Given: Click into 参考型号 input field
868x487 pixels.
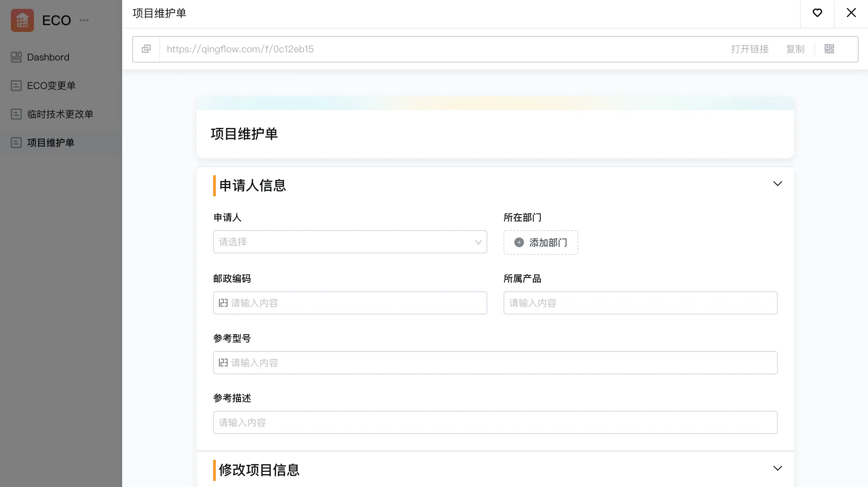Looking at the screenshot, I should (495, 363).
